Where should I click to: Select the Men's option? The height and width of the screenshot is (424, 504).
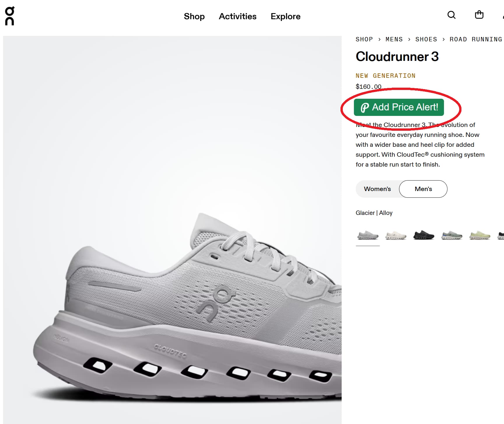click(423, 189)
